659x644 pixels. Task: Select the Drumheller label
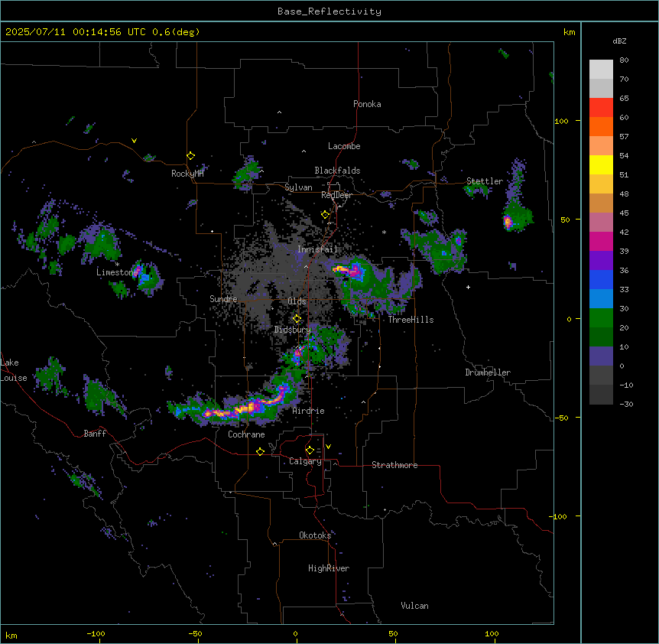[x=488, y=372]
